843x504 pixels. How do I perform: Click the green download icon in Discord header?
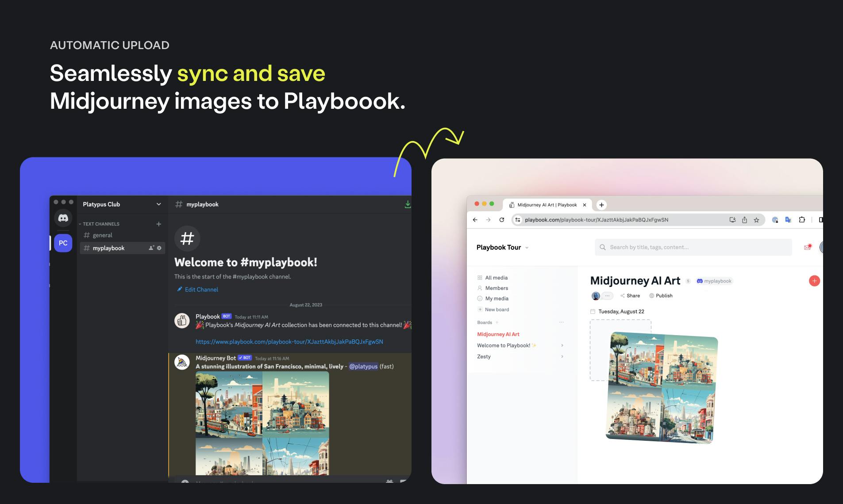pyautogui.click(x=408, y=204)
